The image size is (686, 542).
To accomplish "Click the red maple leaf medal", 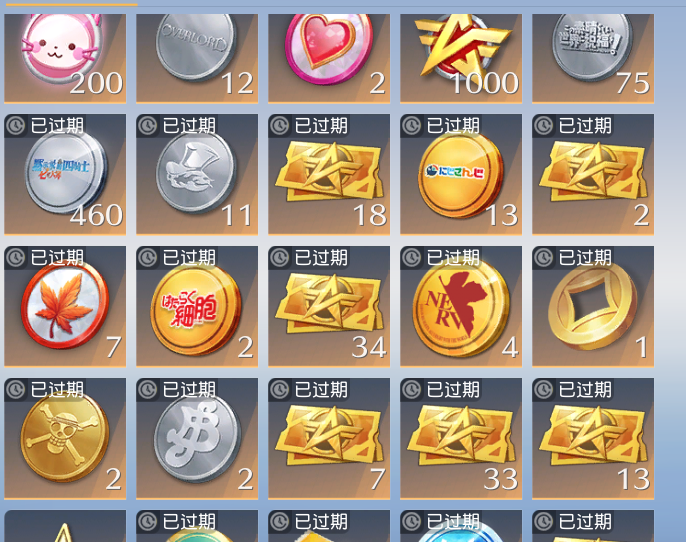I will click(65, 306).
